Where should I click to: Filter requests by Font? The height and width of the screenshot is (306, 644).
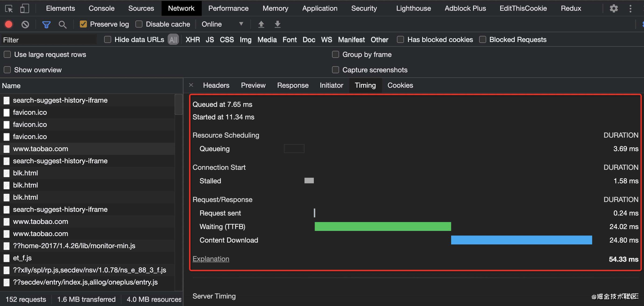[x=290, y=39]
